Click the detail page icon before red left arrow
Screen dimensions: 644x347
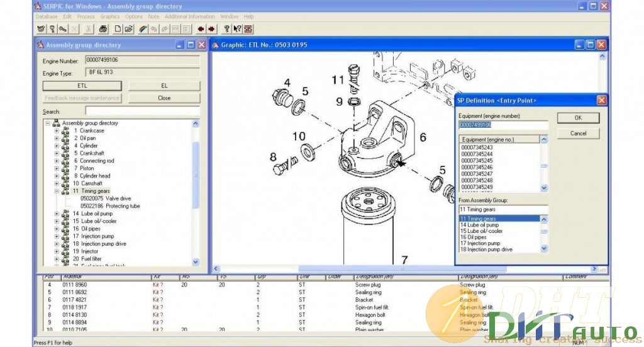(186, 29)
